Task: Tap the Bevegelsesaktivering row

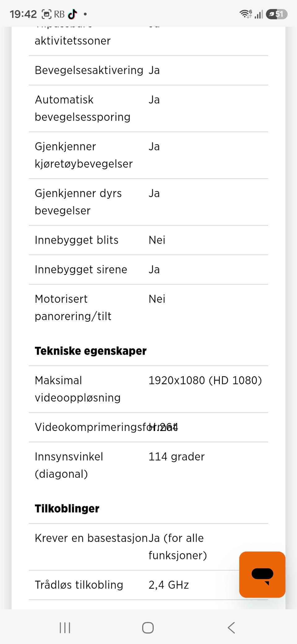Action: (148, 70)
